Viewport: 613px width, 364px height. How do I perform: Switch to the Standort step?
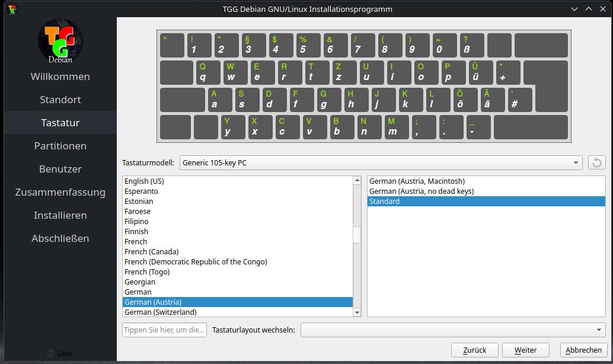60,100
